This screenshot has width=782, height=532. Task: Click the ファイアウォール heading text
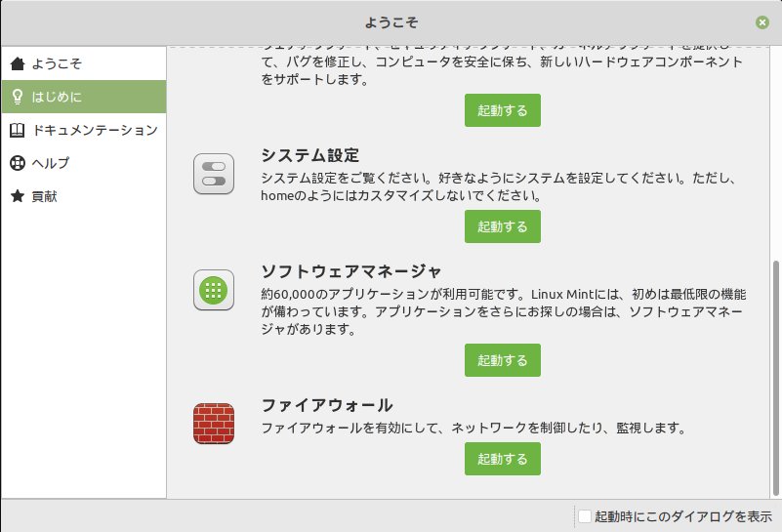point(327,405)
